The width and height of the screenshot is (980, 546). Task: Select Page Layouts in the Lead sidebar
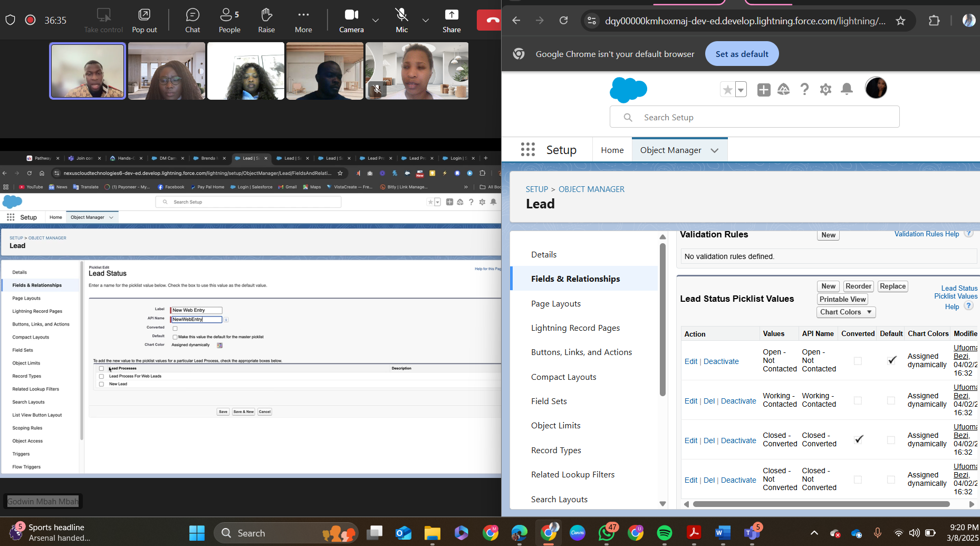[555, 303]
